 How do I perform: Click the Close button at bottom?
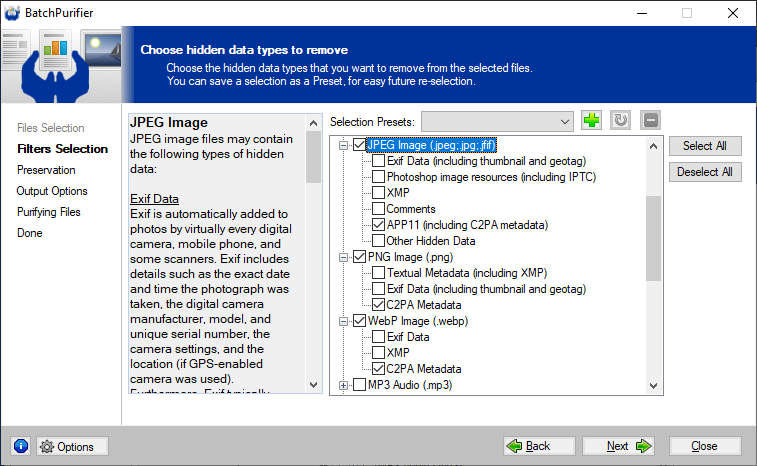coord(705,446)
